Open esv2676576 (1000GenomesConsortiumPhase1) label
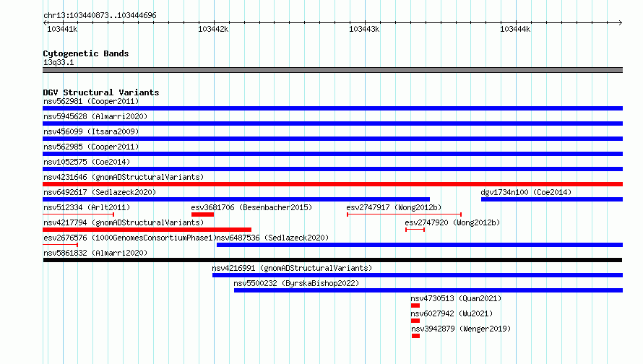This screenshot has height=364, width=643. click(129, 238)
